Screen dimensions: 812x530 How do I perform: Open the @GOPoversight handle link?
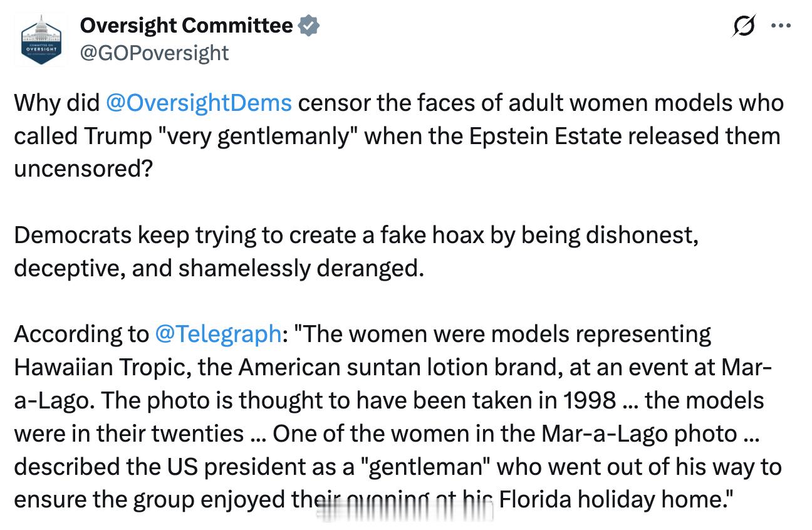tap(154, 53)
